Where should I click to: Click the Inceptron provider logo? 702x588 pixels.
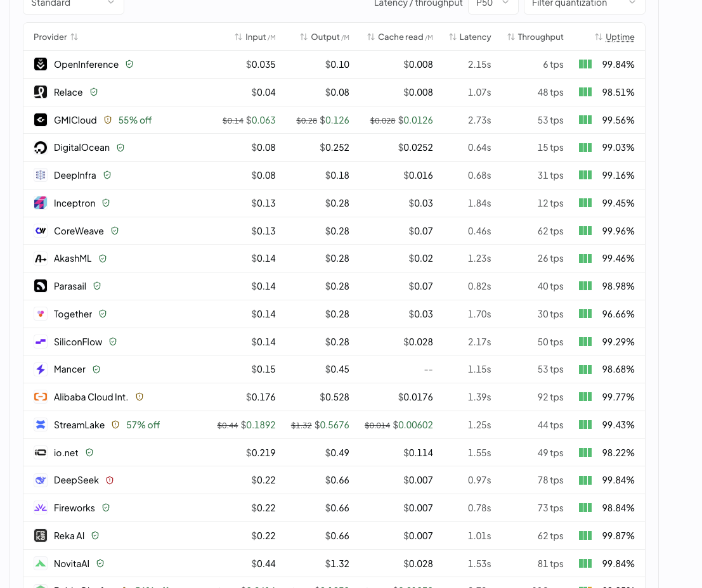coord(41,203)
